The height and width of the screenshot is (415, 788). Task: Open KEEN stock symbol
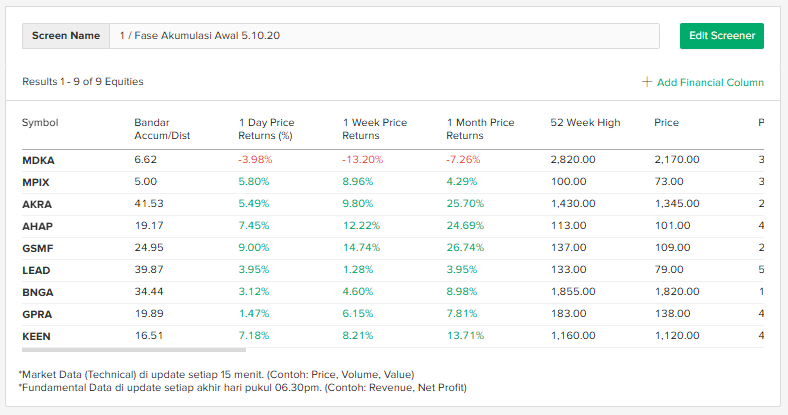coord(36,336)
